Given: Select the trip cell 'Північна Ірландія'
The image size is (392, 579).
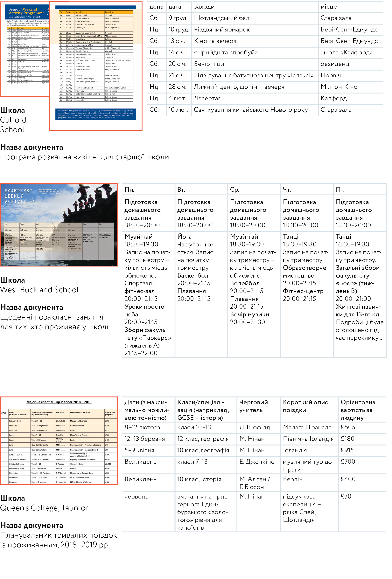Looking at the screenshot, I should pos(308,439).
